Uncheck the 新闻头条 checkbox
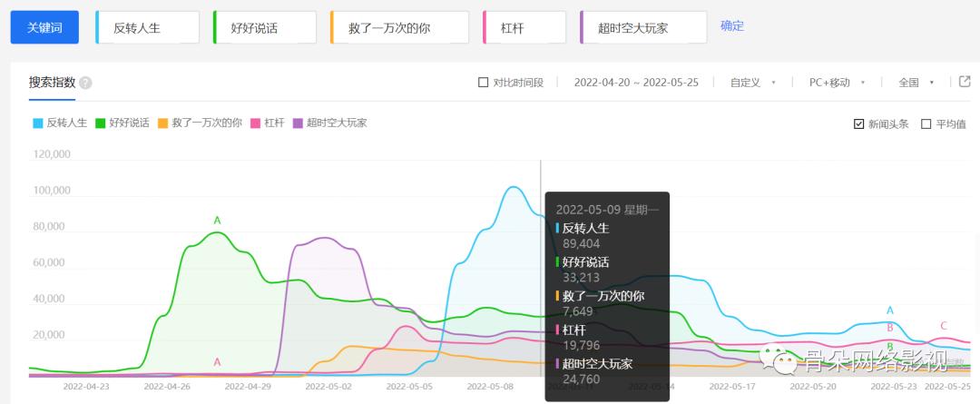This screenshot has height=404, width=980. (858, 123)
